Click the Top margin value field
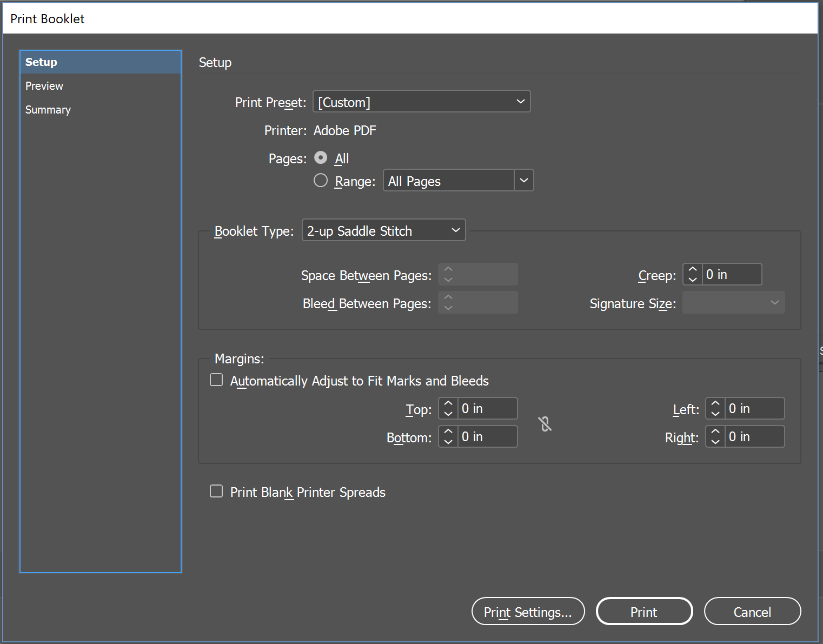Image resolution: width=823 pixels, height=644 pixels. pos(487,408)
